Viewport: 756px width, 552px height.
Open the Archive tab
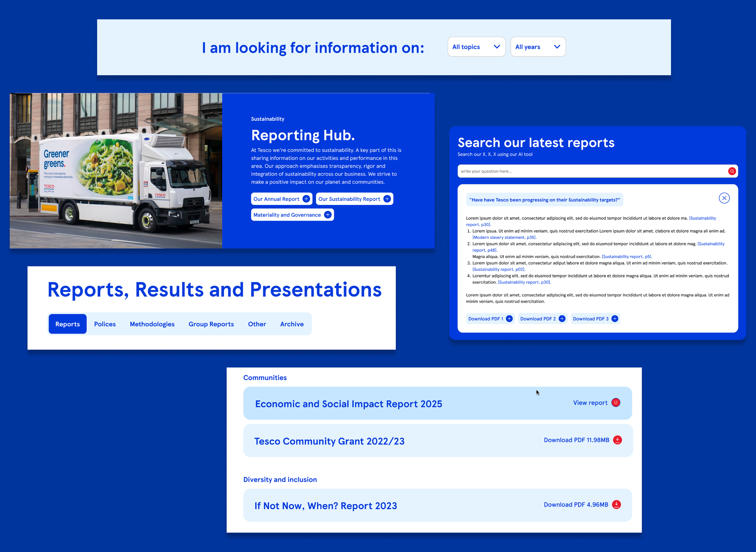click(292, 324)
